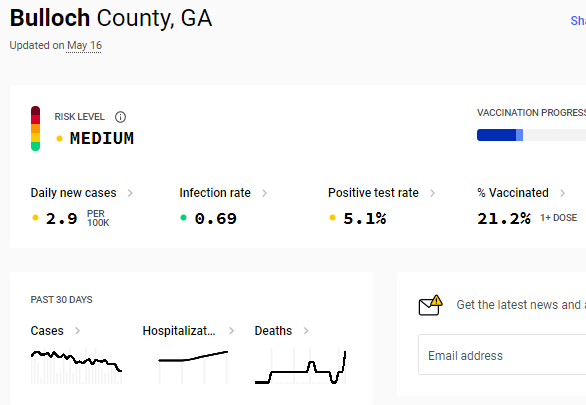
Task: Click the risk level info icon
Action: [120, 117]
